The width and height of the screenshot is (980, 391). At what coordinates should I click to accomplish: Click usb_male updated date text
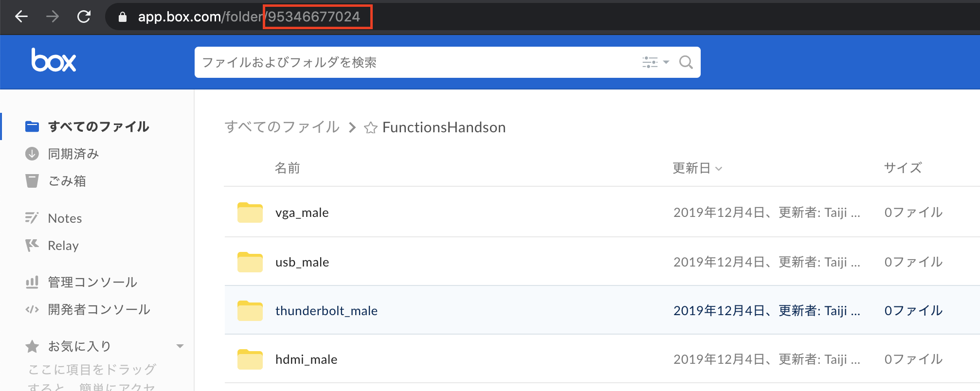tap(766, 262)
